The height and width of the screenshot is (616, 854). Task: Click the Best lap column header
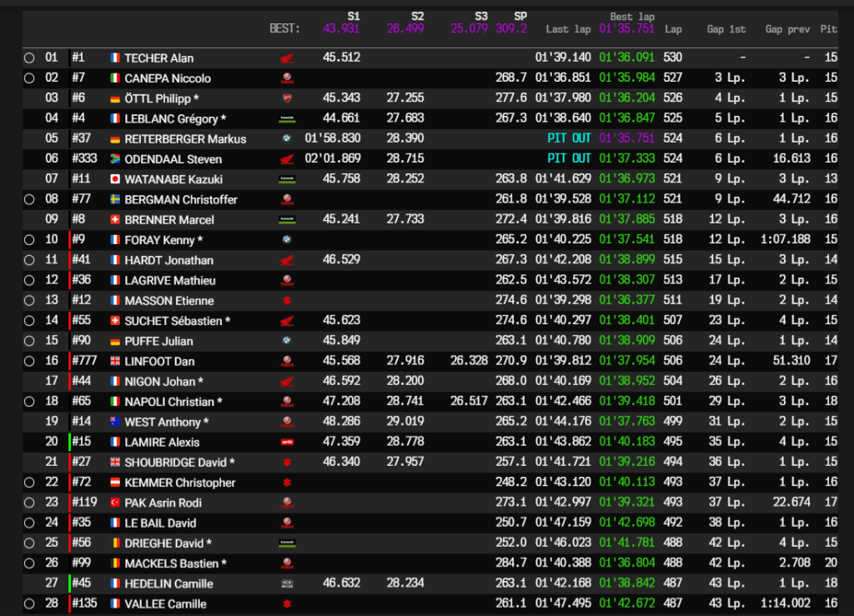click(632, 17)
